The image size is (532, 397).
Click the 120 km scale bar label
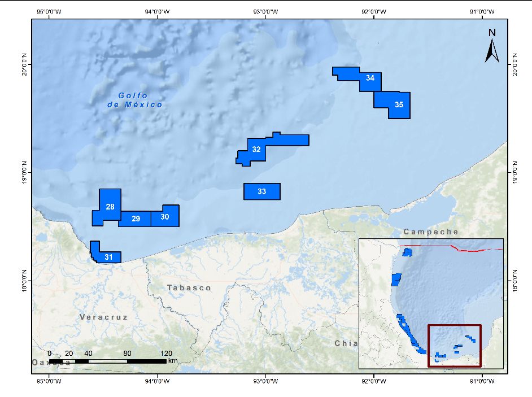coord(166,354)
